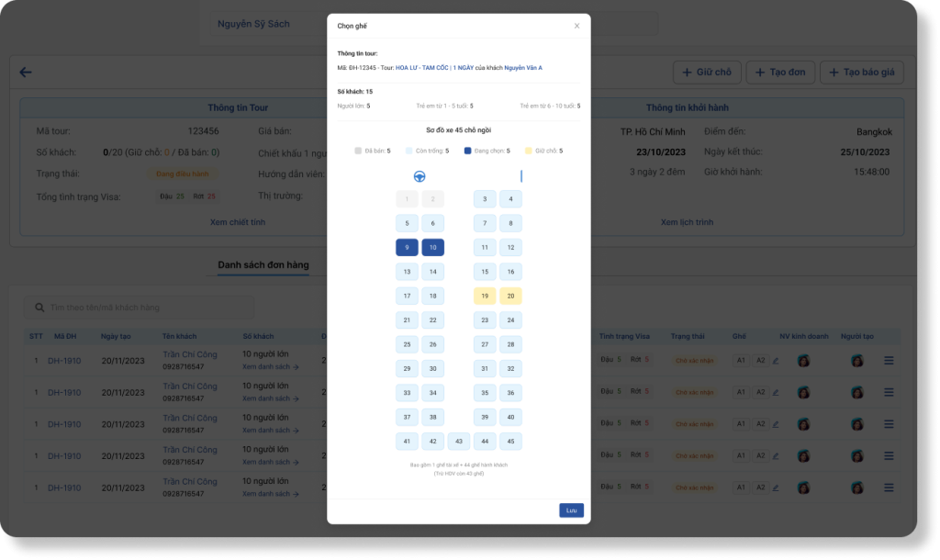This screenshot has height=560, width=940.
Task: Click customer name Nguyễn Văn A
Action: coord(523,68)
